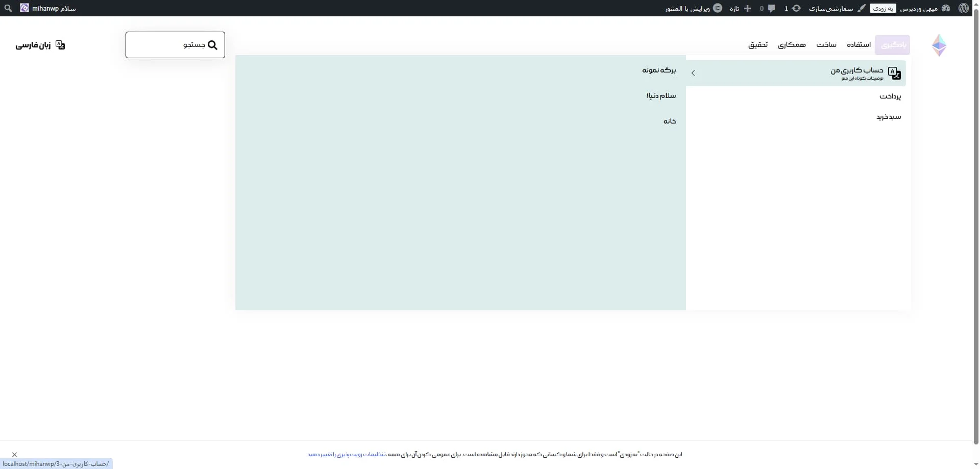The height and width of the screenshot is (469, 980).
Task: Click the translate icon beside زبان فارسی
Action: click(61, 45)
